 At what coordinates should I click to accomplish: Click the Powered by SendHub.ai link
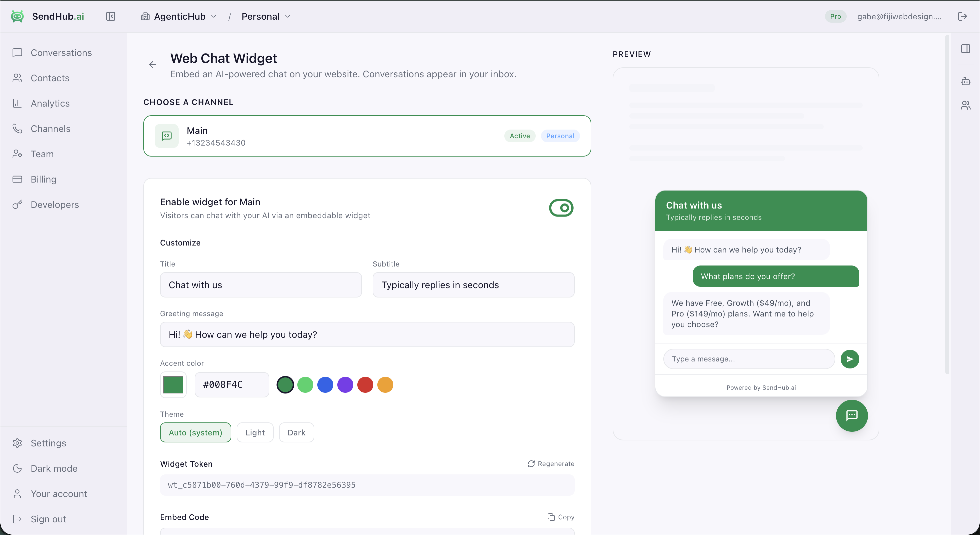(x=761, y=387)
